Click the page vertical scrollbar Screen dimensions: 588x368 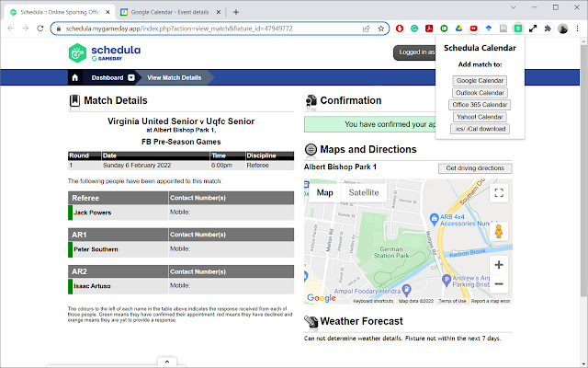pos(583,169)
